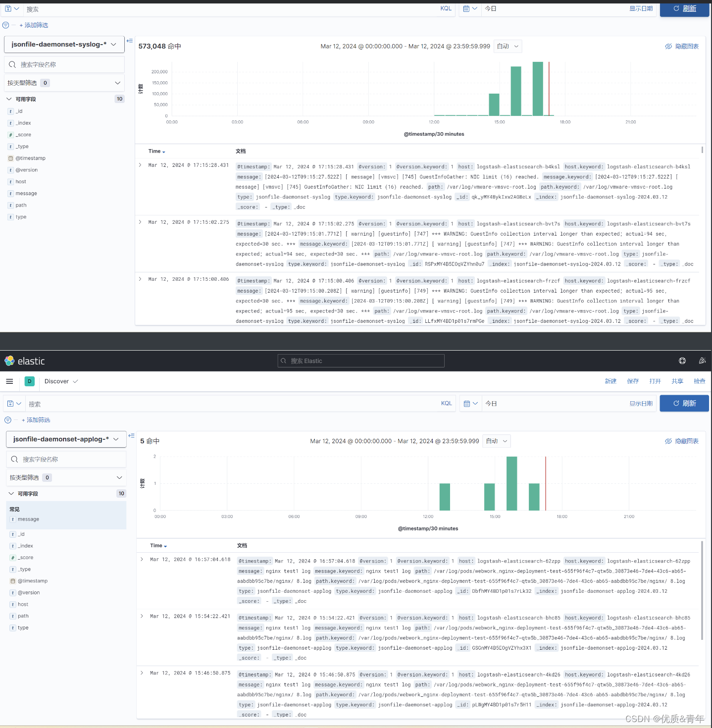Open the help icon in elastic header
The width and height of the screenshot is (712, 728).
(x=682, y=361)
